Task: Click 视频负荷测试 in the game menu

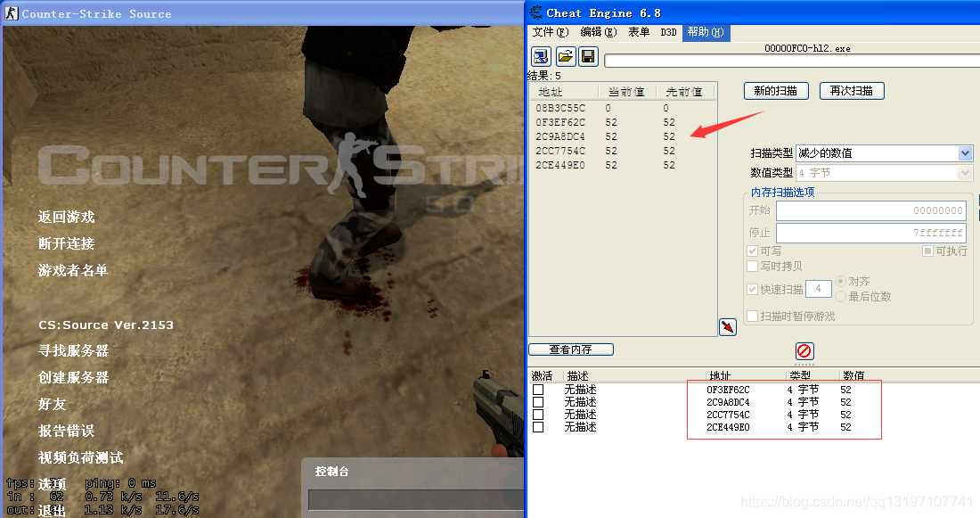Action: pyautogui.click(x=80, y=458)
